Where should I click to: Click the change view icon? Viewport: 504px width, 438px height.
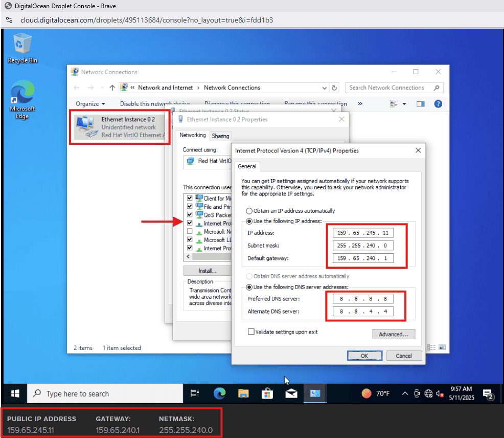coord(394,104)
